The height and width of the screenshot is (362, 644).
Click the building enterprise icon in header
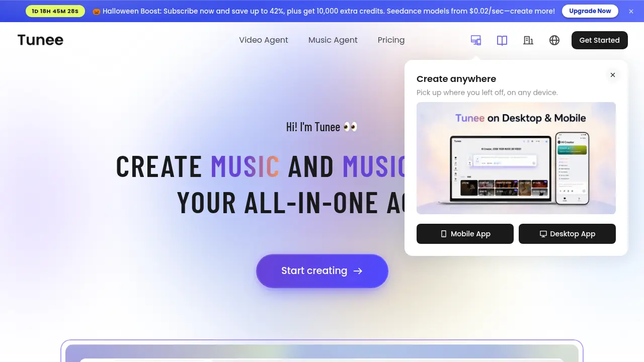coord(528,40)
